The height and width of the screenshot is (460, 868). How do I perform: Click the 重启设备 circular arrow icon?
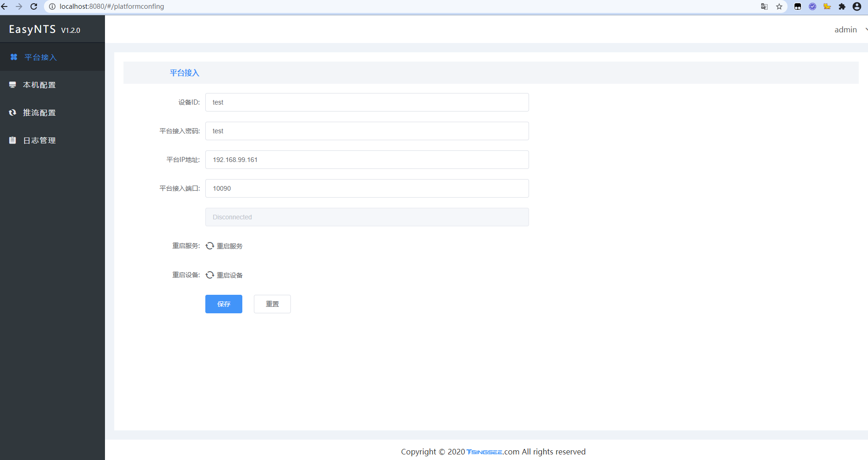pyautogui.click(x=210, y=275)
